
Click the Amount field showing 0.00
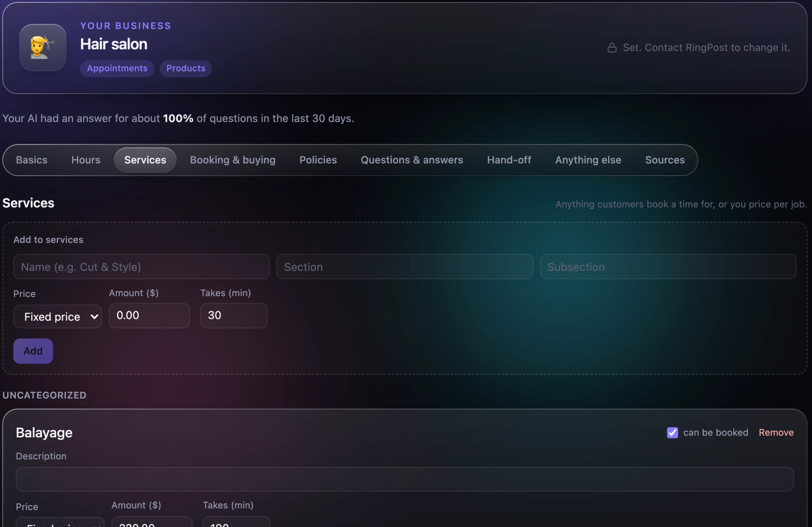point(149,315)
